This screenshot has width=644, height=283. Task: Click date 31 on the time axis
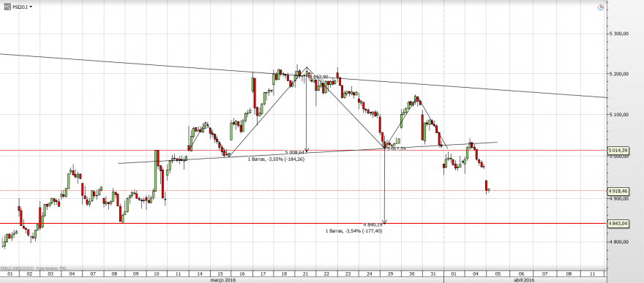click(x=433, y=273)
